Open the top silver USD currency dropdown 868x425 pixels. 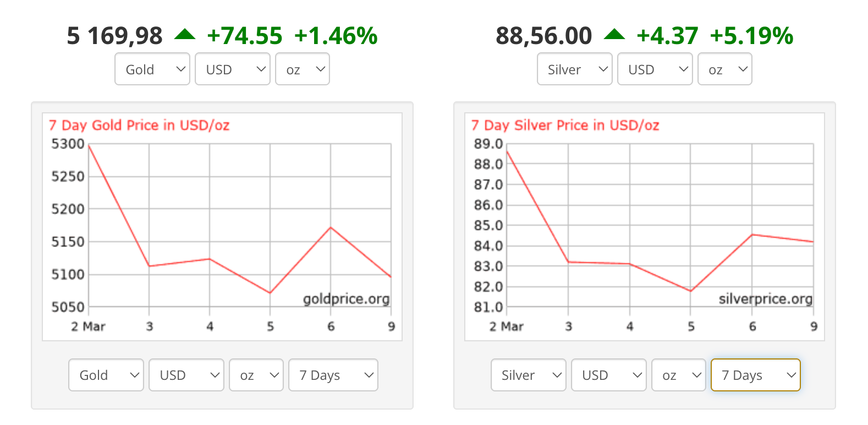pos(655,69)
